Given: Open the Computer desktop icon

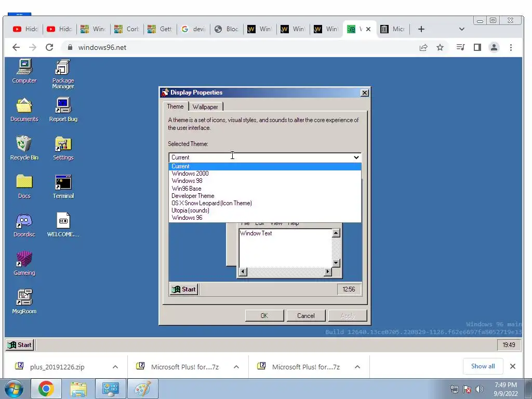Looking at the screenshot, I should click(24, 71).
